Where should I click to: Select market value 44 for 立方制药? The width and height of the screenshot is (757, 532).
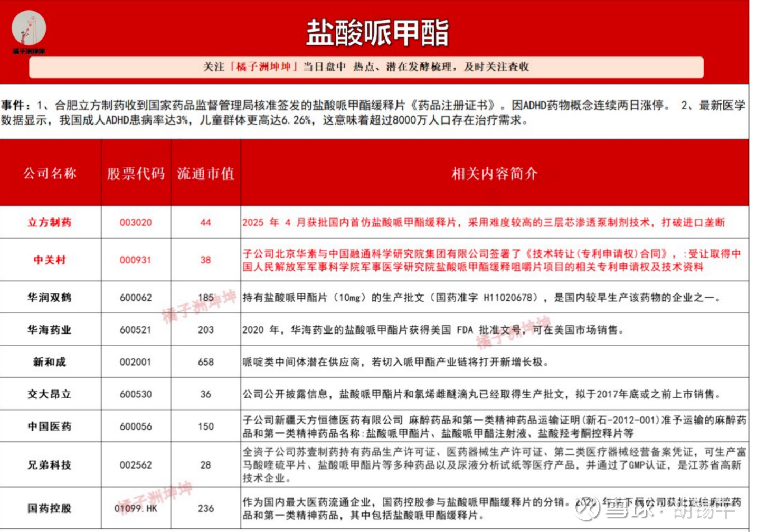(x=206, y=222)
